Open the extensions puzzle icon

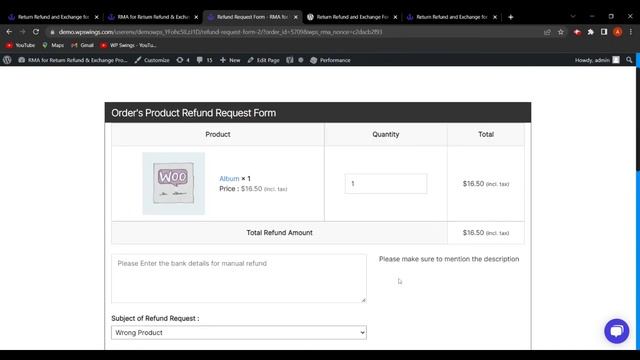click(591, 32)
